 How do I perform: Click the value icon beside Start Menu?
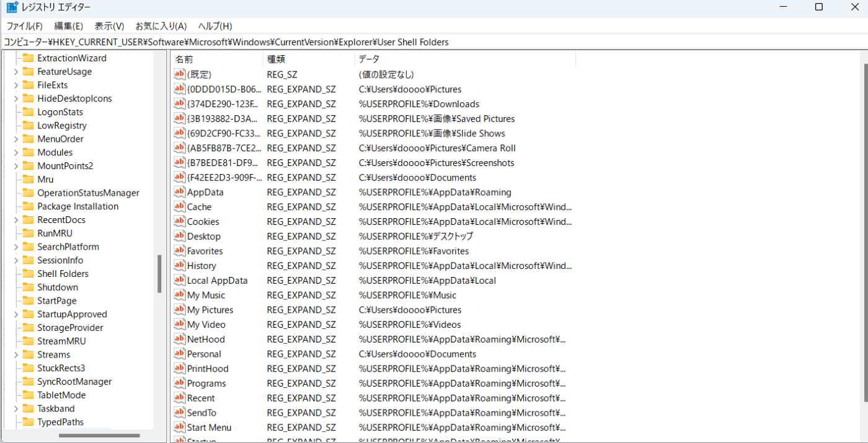180,428
